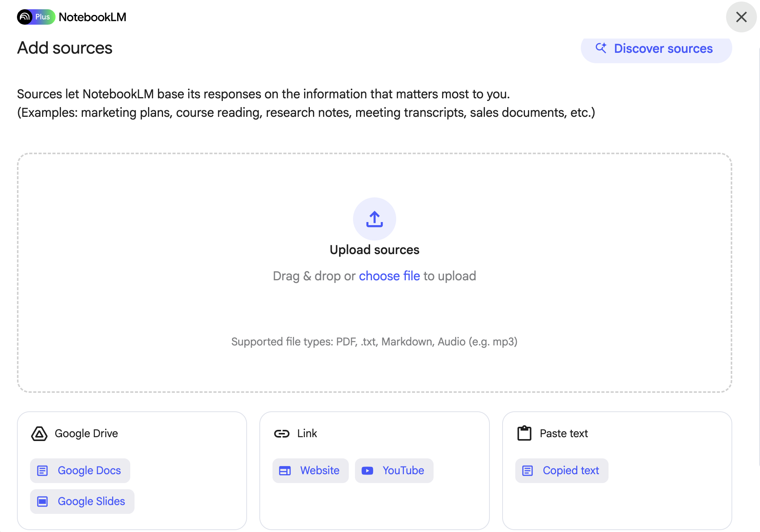Click the Plus badge beside the logo
The width and height of the screenshot is (760, 532).
point(43,17)
